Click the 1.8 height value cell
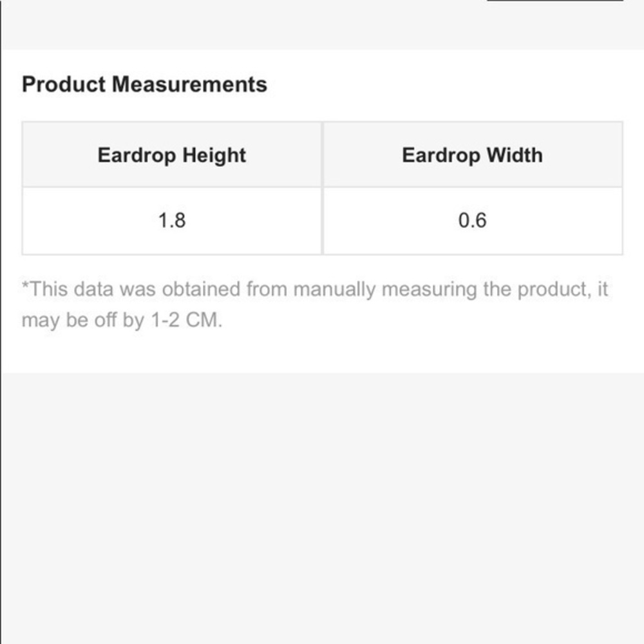The width and height of the screenshot is (644, 644). [172, 221]
